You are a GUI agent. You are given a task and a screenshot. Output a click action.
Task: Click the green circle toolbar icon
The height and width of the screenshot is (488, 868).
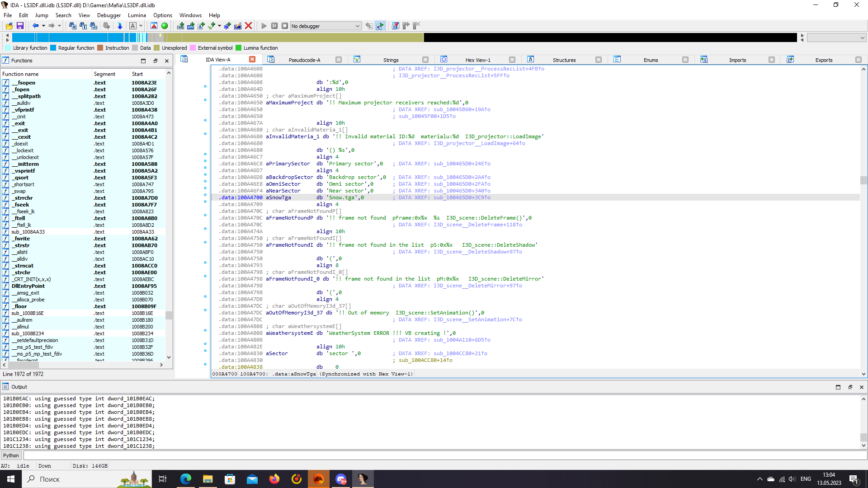tap(165, 26)
